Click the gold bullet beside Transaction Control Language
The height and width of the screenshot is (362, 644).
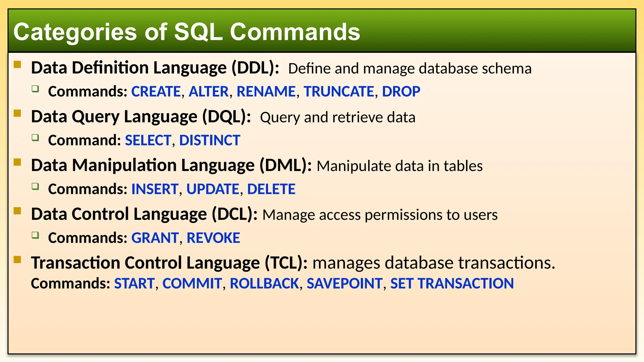17,259
